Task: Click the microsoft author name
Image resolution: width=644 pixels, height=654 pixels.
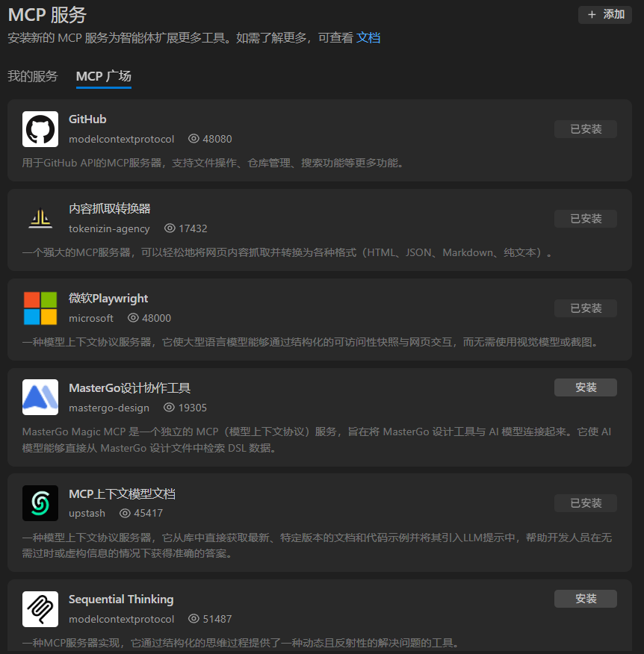Action: click(x=91, y=318)
